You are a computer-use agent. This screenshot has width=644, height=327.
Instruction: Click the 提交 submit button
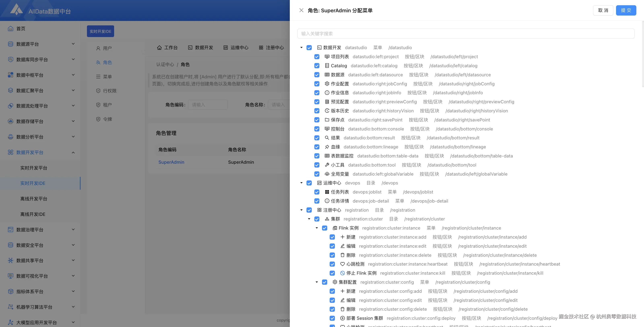(x=626, y=10)
